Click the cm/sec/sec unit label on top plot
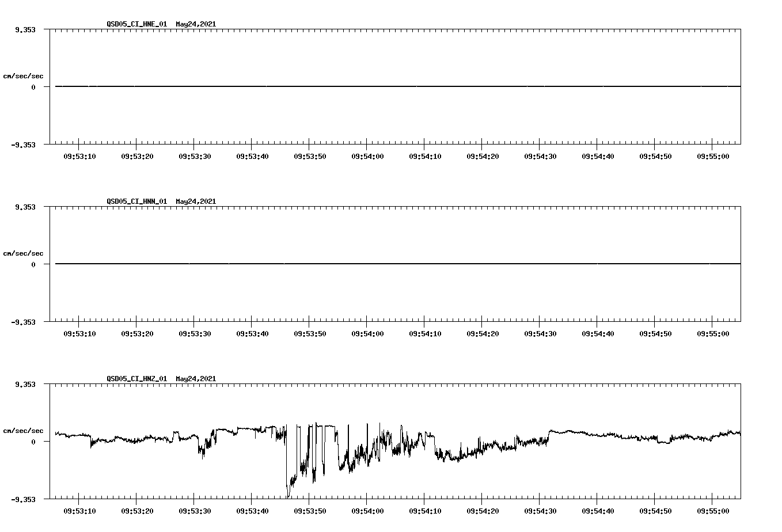Image resolution: width=782 pixels, height=532 pixels. [x=23, y=75]
